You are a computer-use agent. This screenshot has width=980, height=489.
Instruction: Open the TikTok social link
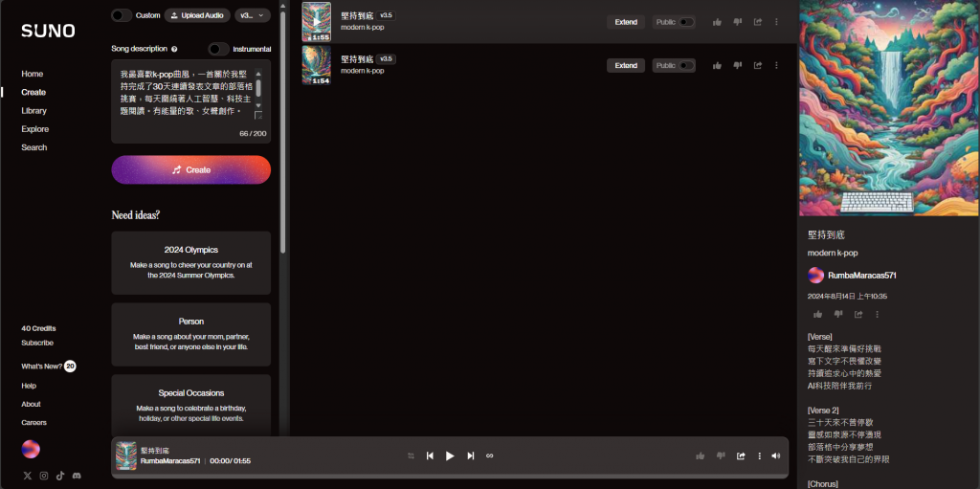60,476
